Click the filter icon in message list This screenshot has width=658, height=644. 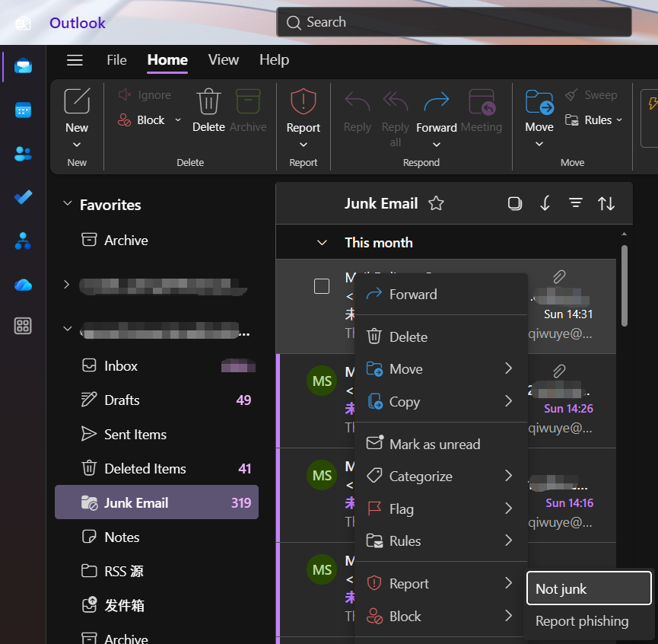576,203
